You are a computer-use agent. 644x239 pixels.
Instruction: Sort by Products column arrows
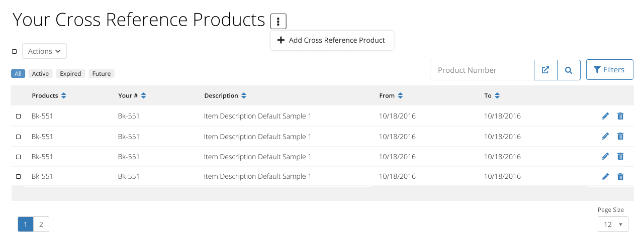click(x=64, y=96)
